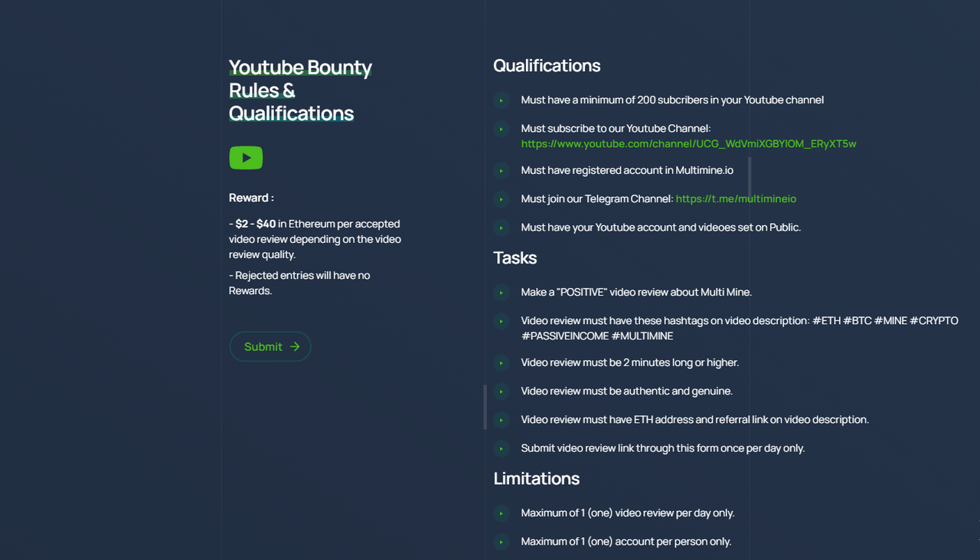Click the Reward : label
The height and width of the screenshot is (560, 980).
point(251,198)
